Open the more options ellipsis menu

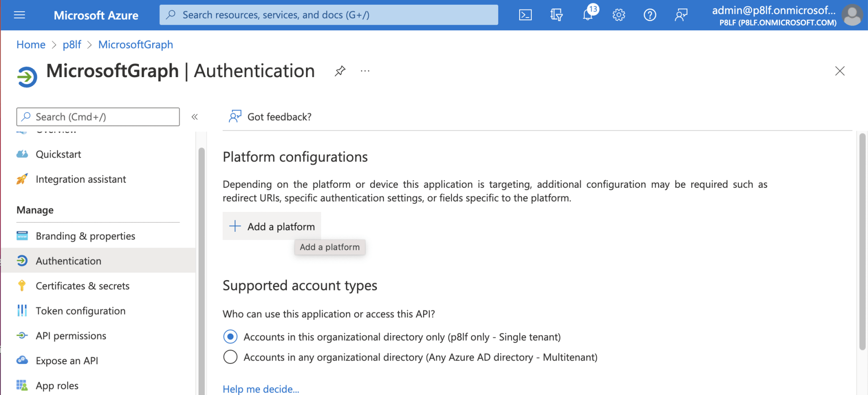(365, 71)
